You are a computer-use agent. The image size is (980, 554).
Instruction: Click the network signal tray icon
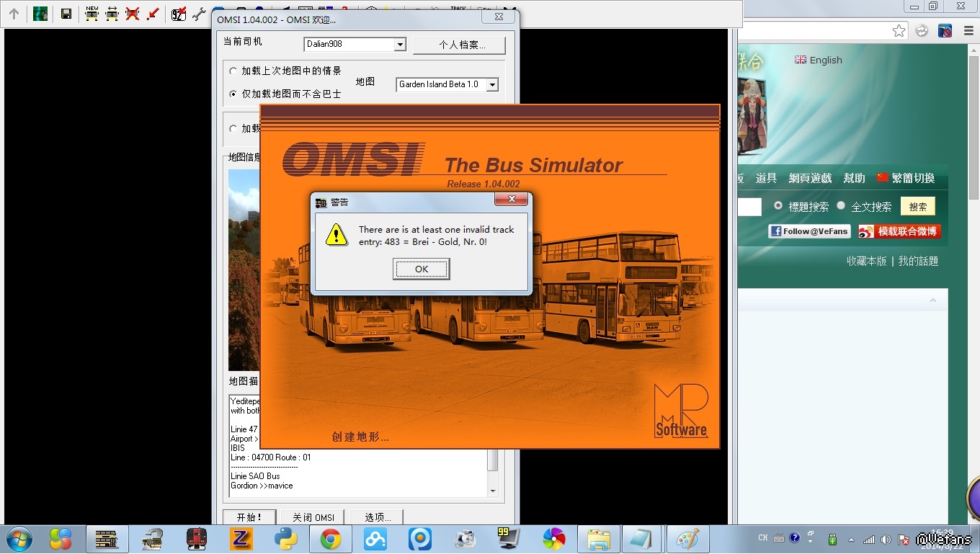pyautogui.click(x=869, y=540)
